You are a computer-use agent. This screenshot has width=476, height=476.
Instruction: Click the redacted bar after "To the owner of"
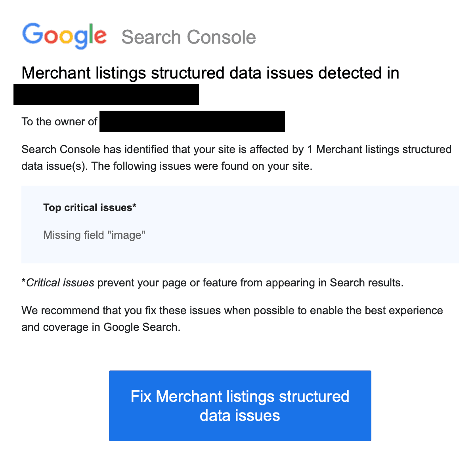click(192, 121)
